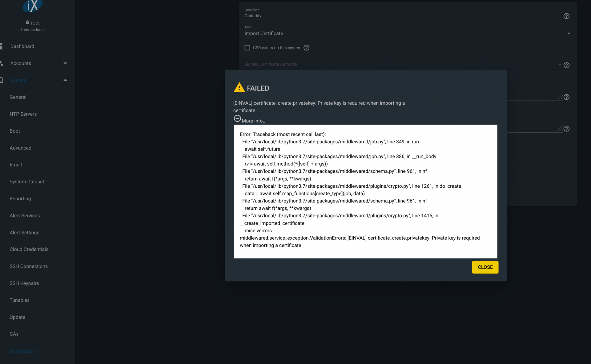Click the 'rv = await self.method' line
This screenshot has height=364, width=591.
click(286, 164)
